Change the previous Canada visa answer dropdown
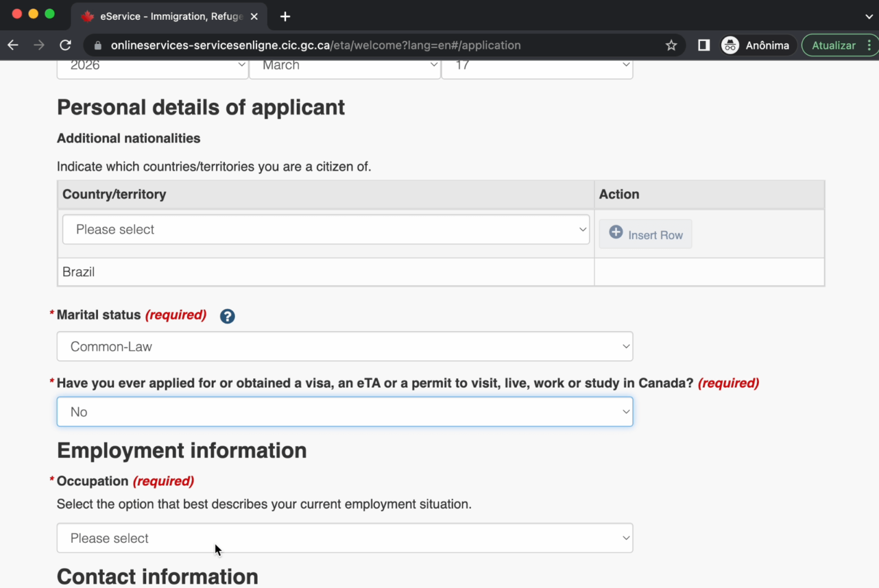Screen dimensions: 879x588 [x=344, y=412]
